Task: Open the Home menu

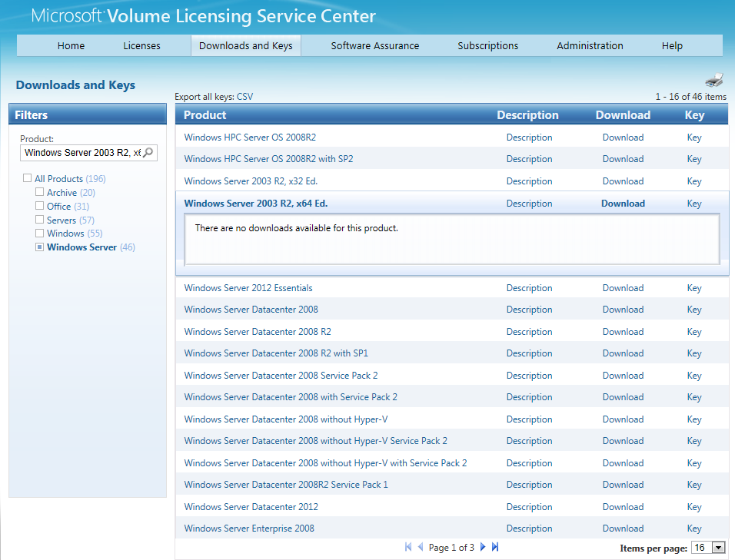Action: (72, 46)
